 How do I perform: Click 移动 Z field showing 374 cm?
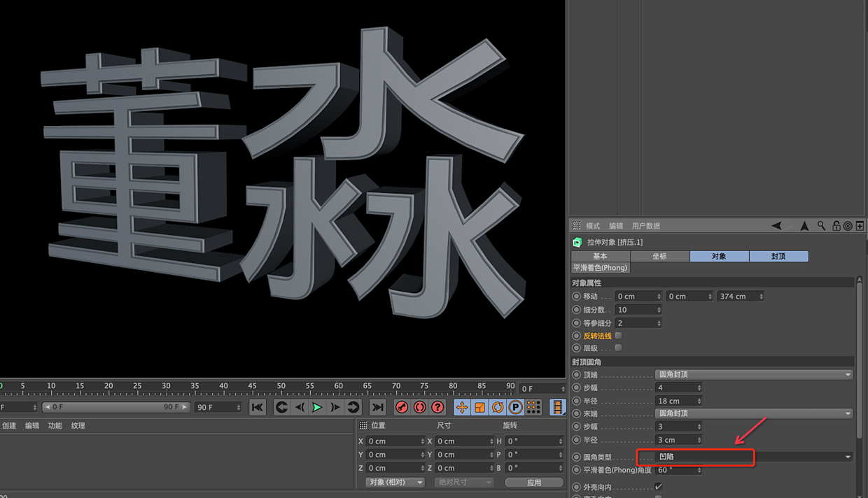click(x=740, y=297)
